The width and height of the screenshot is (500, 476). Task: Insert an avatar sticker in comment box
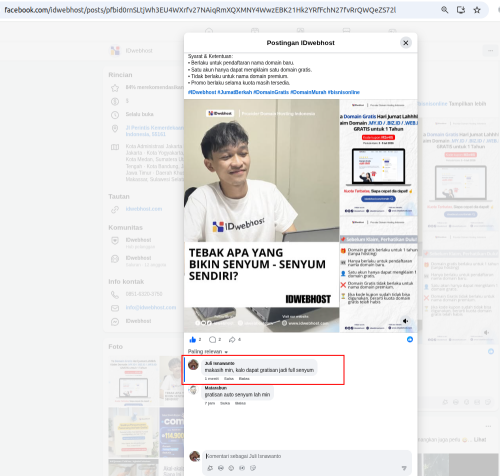[x=210, y=468]
